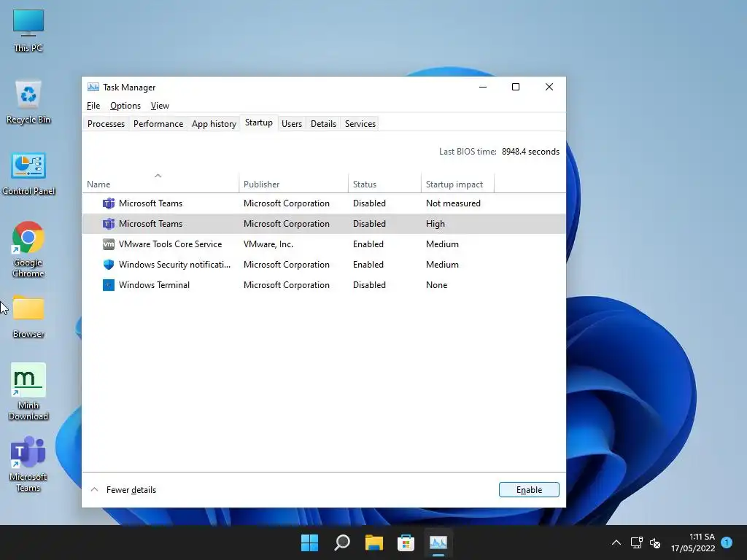
Task: Select Microsoft Teams desktop shortcut
Action: coord(28,463)
